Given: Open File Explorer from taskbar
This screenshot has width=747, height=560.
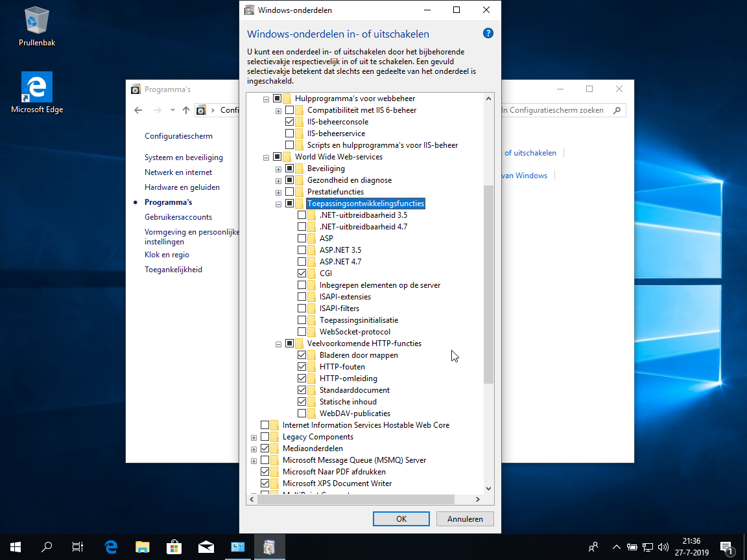Looking at the screenshot, I should pos(143,546).
